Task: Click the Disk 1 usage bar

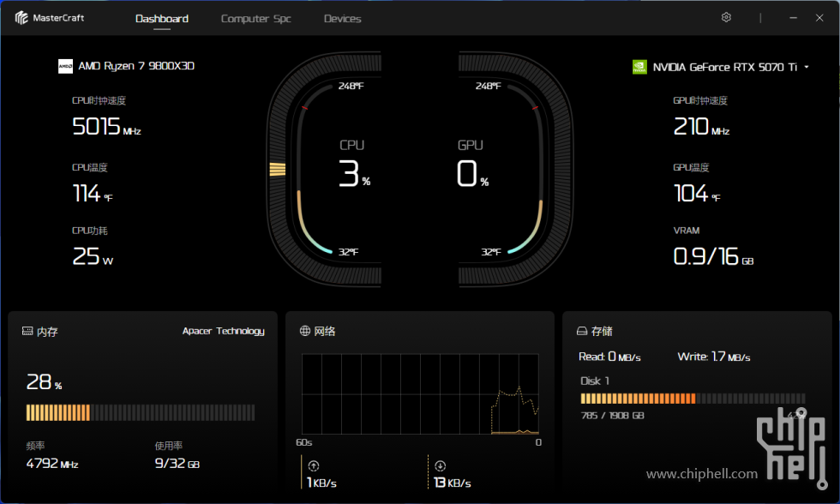Action: [693, 399]
